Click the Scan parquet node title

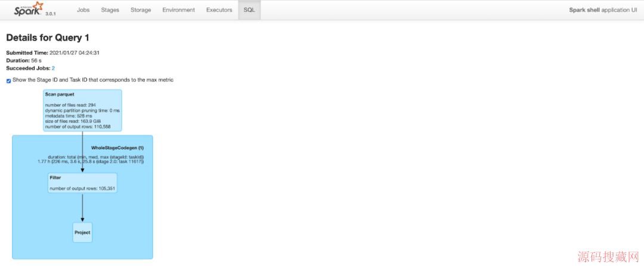pos(57,94)
